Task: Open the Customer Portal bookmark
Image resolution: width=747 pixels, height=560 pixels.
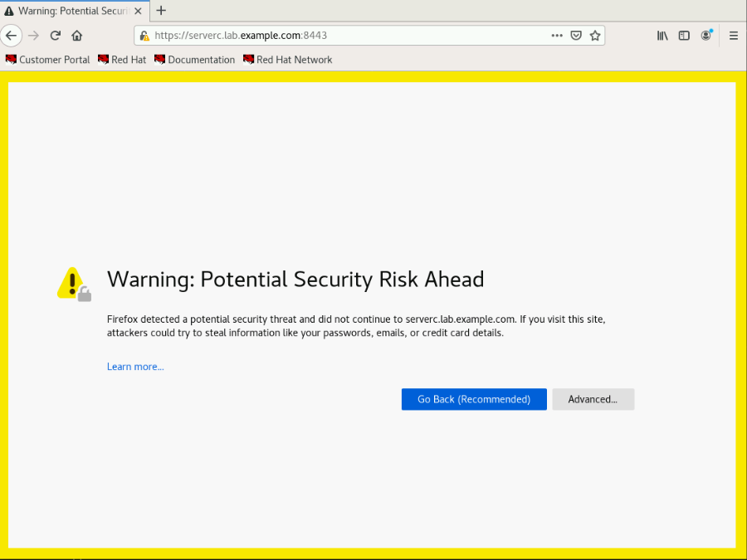Action: click(47, 60)
